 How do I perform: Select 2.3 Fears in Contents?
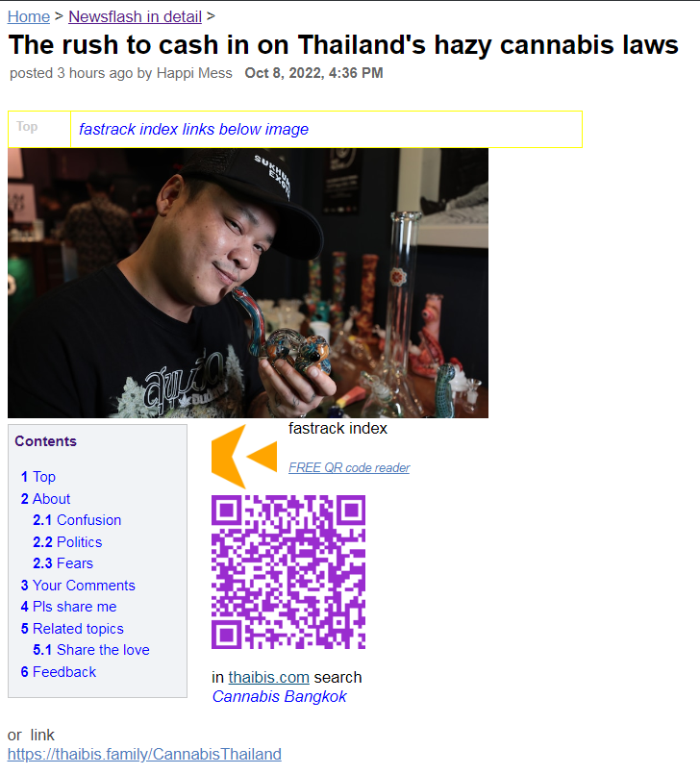(63, 563)
